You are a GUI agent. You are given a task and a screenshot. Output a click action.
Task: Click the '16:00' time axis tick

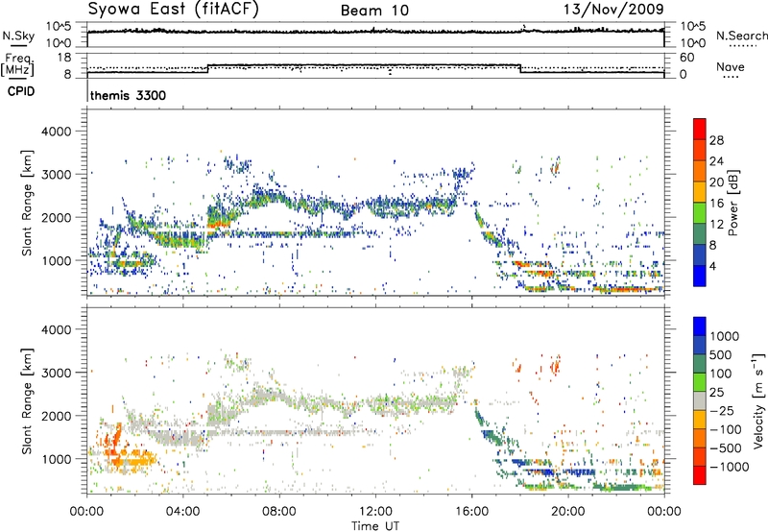point(471,512)
